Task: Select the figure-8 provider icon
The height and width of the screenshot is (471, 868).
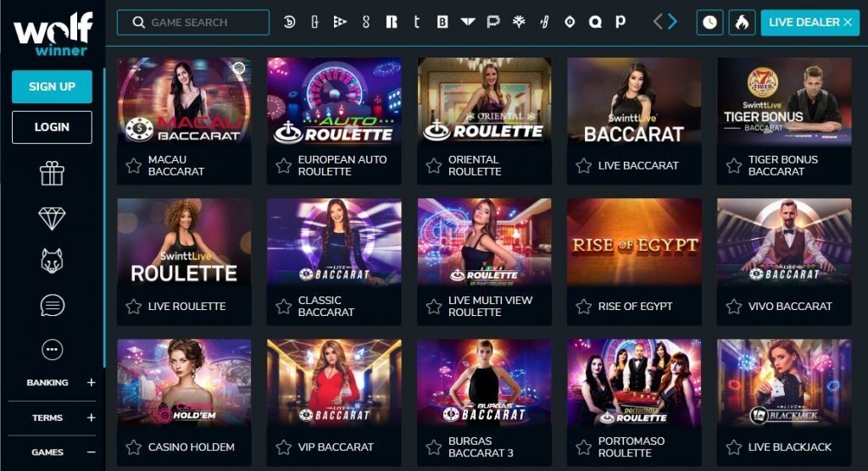Action: 365,22
